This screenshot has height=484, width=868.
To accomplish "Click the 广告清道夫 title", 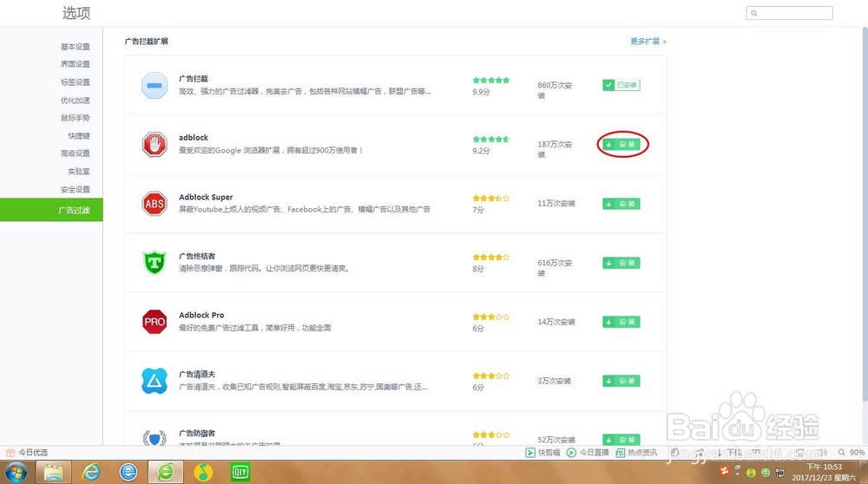I will [197, 374].
